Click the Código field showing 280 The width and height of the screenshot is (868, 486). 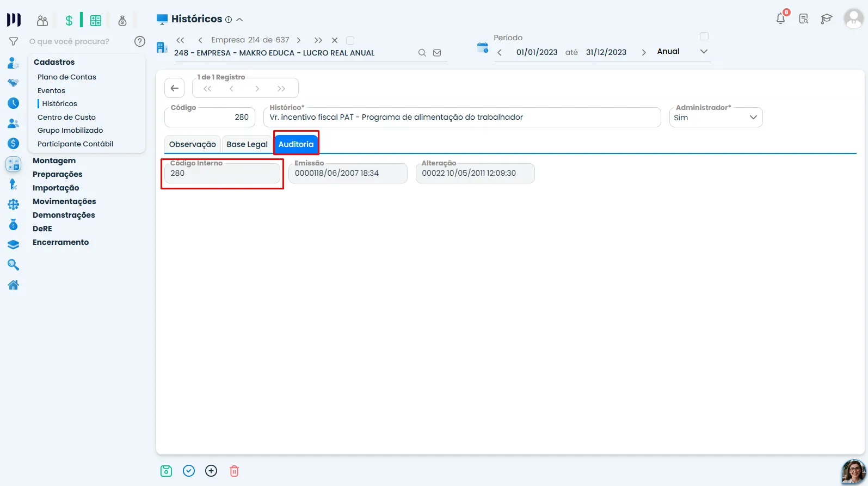(210, 117)
